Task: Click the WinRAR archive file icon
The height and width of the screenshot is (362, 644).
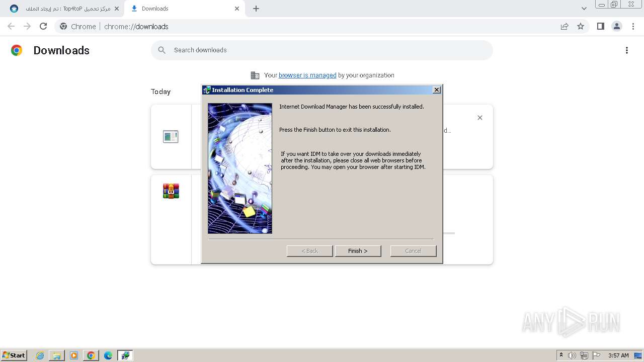Action: pyautogui.click(x=171, y=191)
